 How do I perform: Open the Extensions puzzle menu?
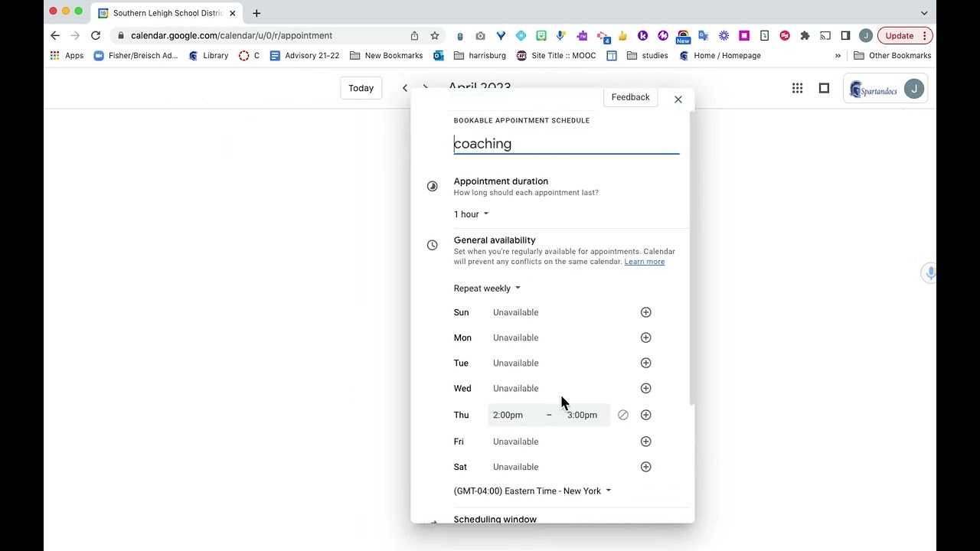[x=805, y=36]
